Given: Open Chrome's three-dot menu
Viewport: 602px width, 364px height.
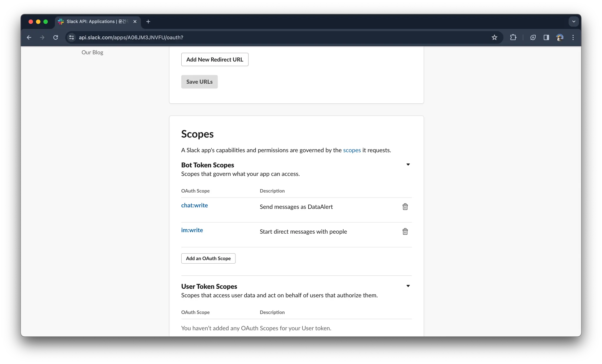Looking at the screenshot, I should [x=573, y=38].
